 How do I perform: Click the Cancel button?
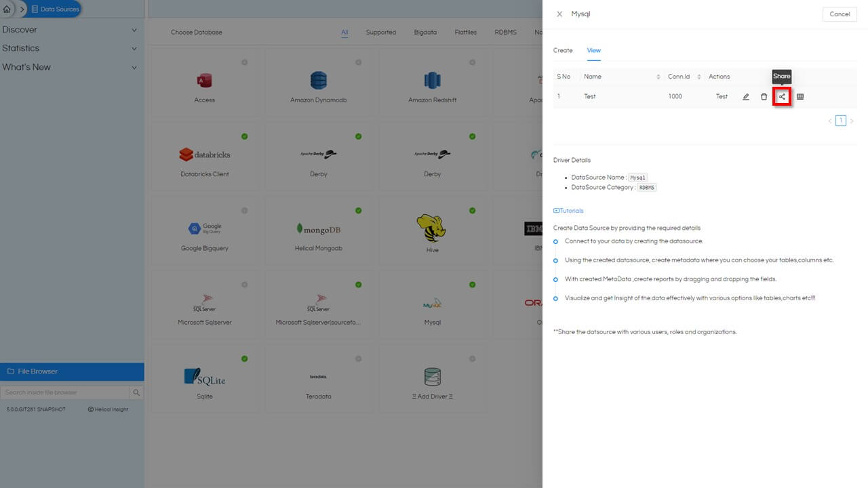coord(840,14)
